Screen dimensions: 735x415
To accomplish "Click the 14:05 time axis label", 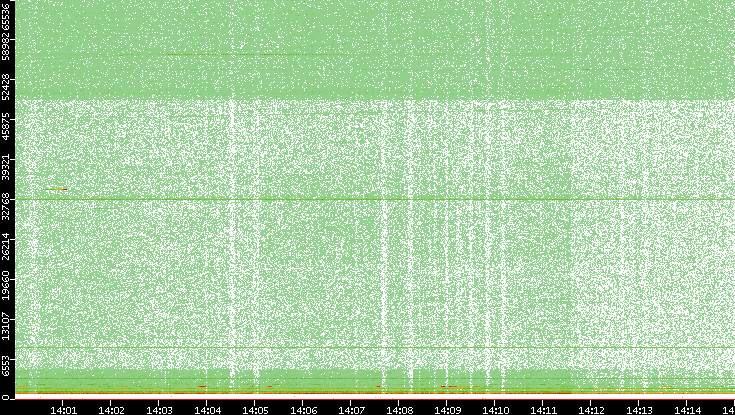I will (255, 410).
